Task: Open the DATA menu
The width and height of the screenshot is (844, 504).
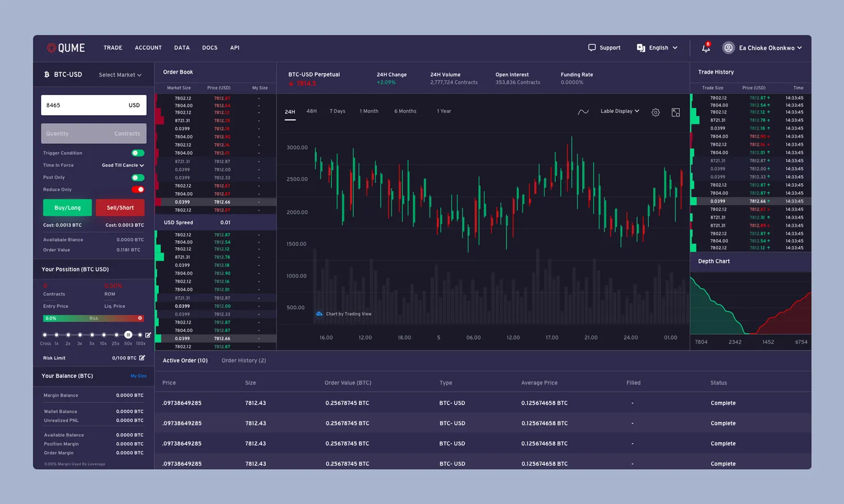Action: (x=182, y=48)
